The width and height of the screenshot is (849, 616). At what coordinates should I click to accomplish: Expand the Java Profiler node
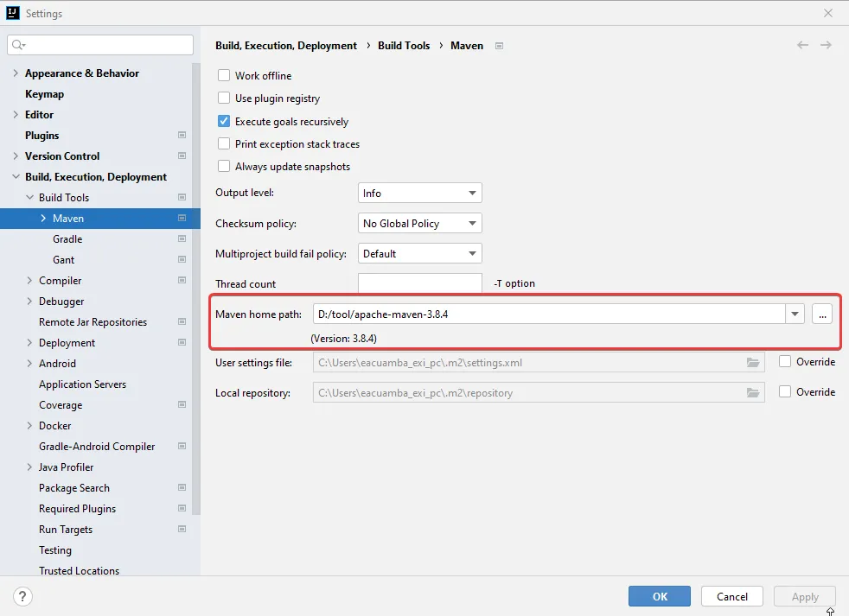tap(29, 467)
